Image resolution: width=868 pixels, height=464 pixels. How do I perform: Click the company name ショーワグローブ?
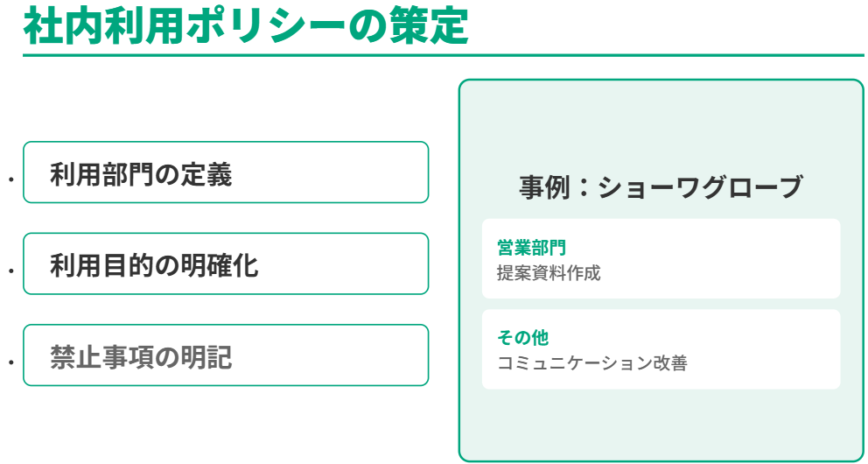pos(700,187)
